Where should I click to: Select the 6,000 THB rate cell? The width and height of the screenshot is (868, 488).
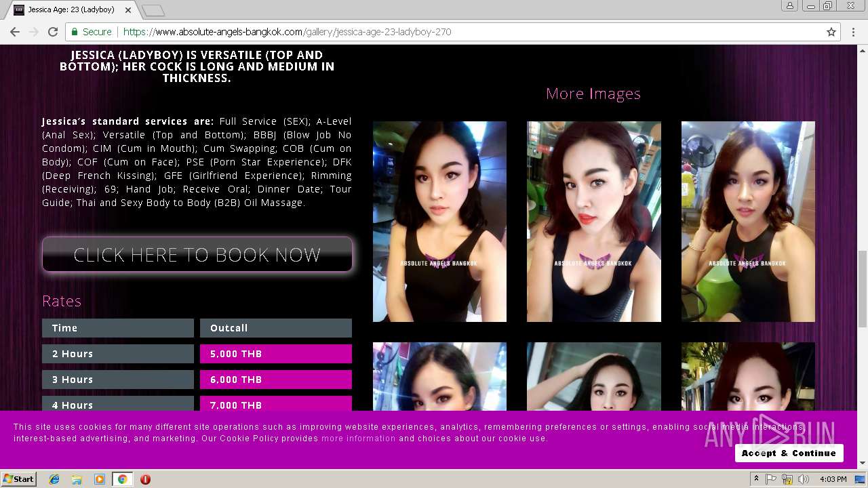(x=276, y=380)
